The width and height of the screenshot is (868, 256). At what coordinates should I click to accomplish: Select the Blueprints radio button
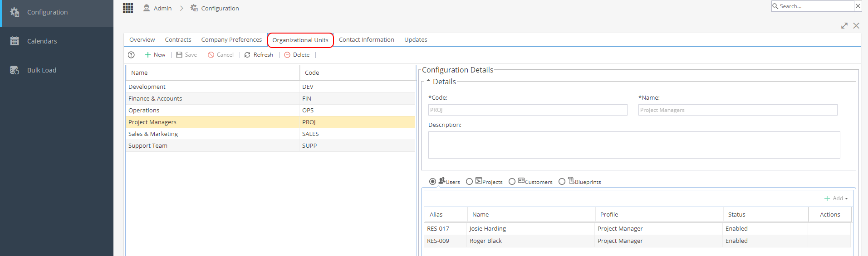(562, 182)
